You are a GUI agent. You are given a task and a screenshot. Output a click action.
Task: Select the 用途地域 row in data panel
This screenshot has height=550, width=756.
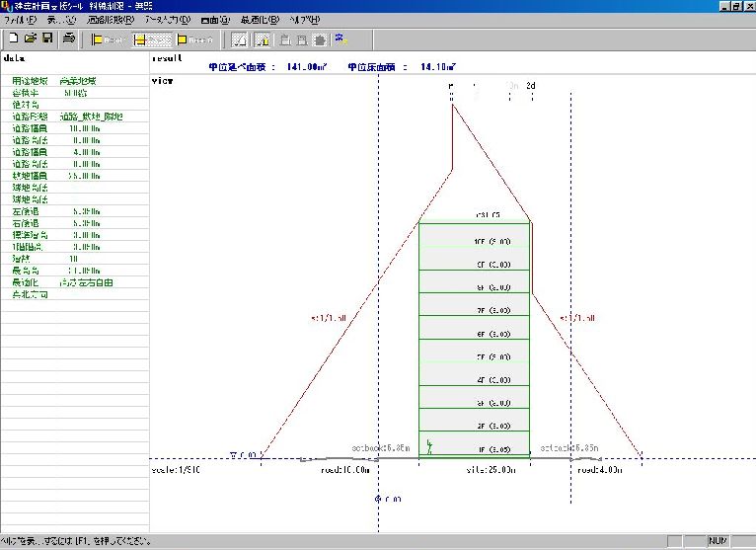tap(75, 81)
